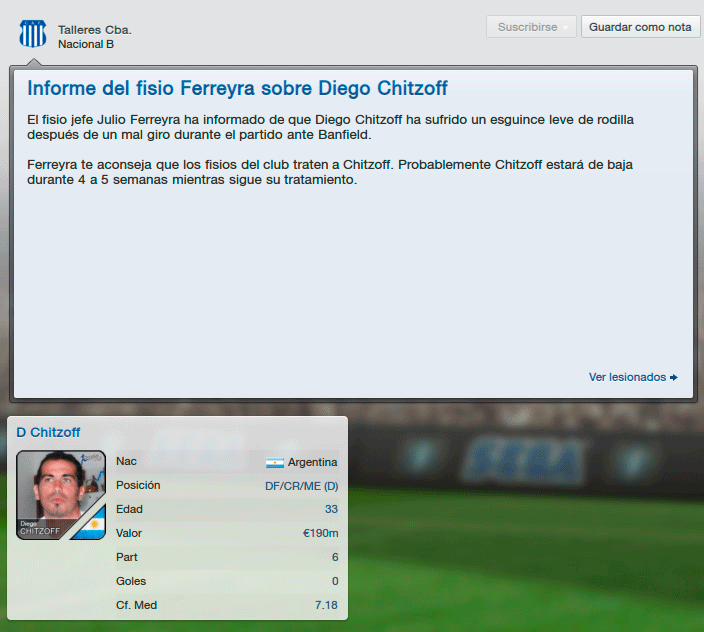Open the Talleres Cba. club name
This screenshot has width=704, height=632.
pos(95,30)
